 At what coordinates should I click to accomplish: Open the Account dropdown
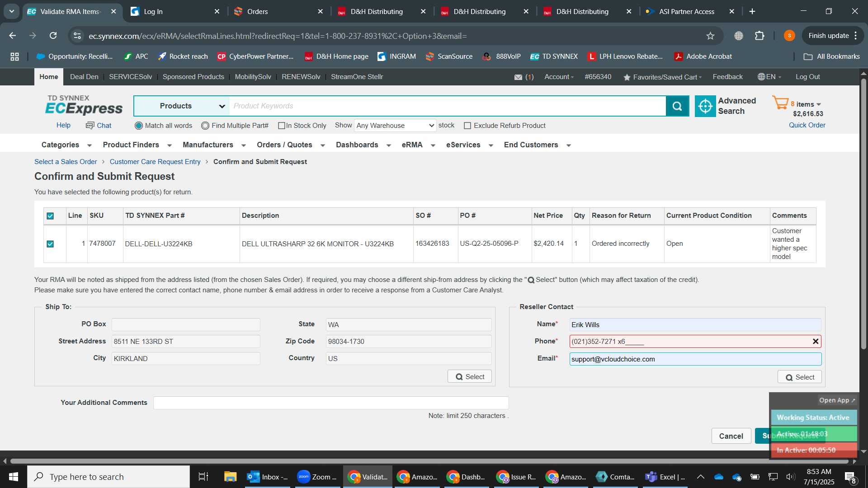point(559,77)
